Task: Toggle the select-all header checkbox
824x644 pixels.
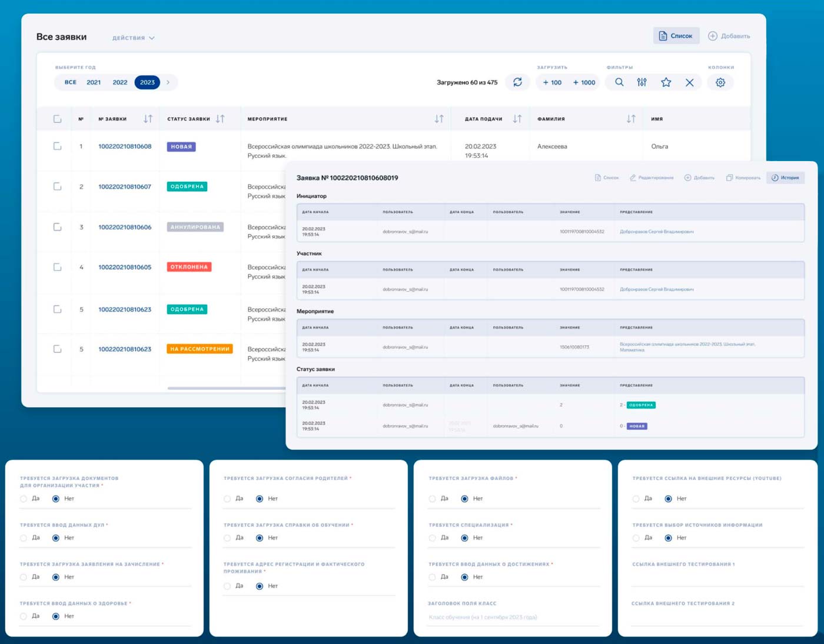Action: (x=58, y=119)
